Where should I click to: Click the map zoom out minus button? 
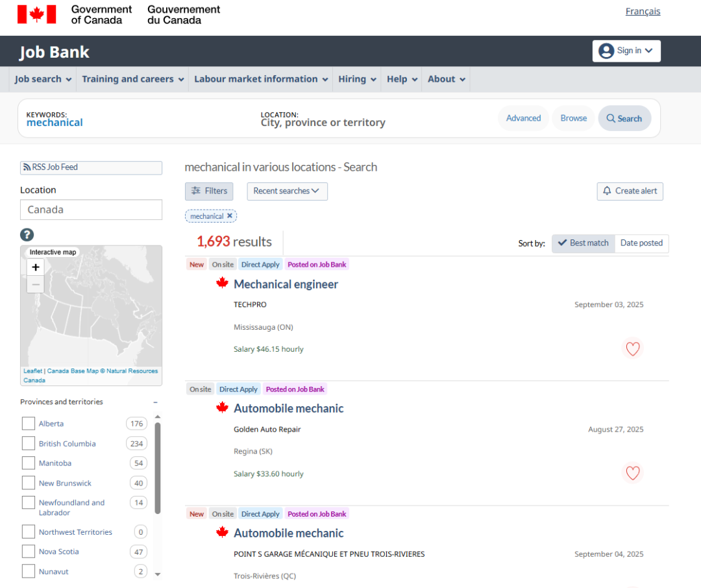[x=36, y=284]
